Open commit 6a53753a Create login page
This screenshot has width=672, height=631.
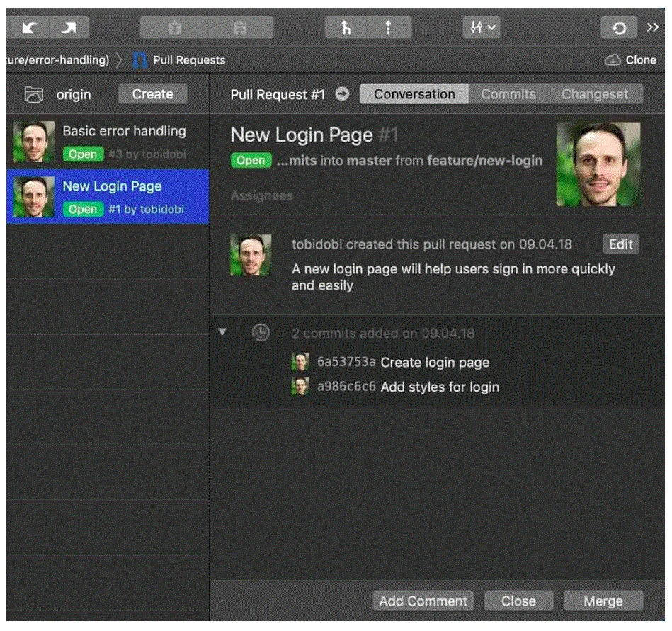click(390, 362)
